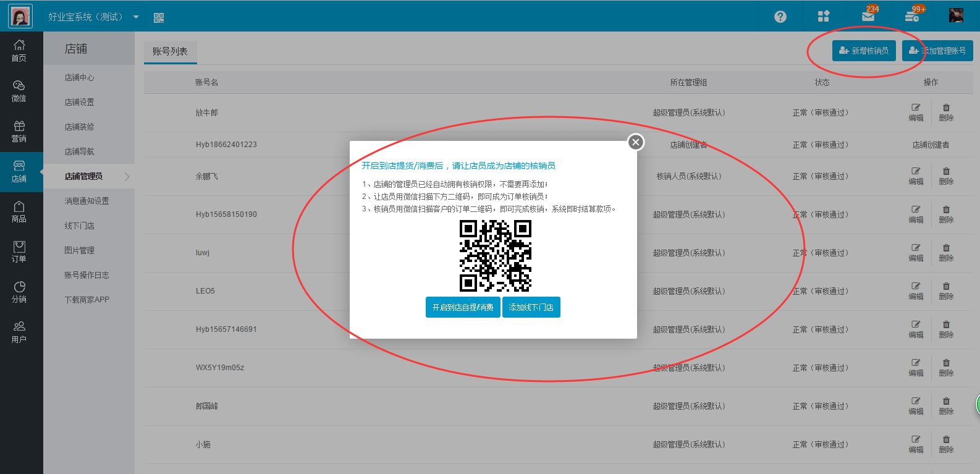980x474 pixels.
Task: Open the 首页 home sidebar icon
Action: pyautogui.click(x=19, y=51)
